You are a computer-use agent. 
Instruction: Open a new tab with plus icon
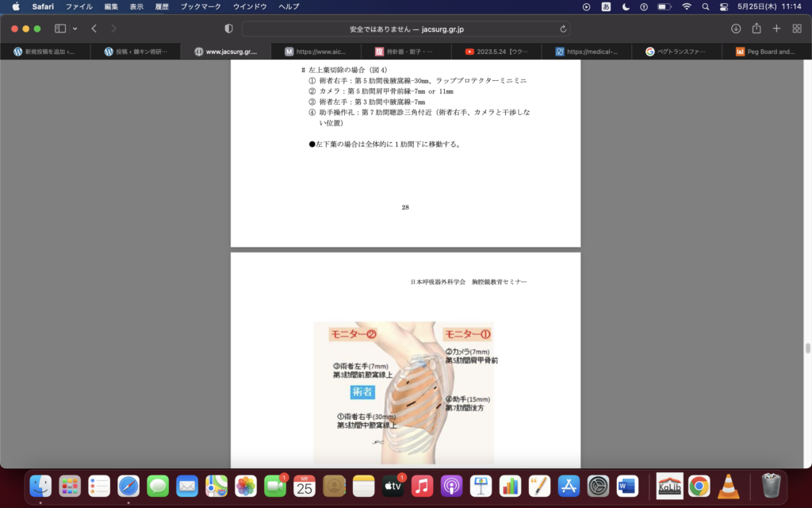(x=776, y=29)
